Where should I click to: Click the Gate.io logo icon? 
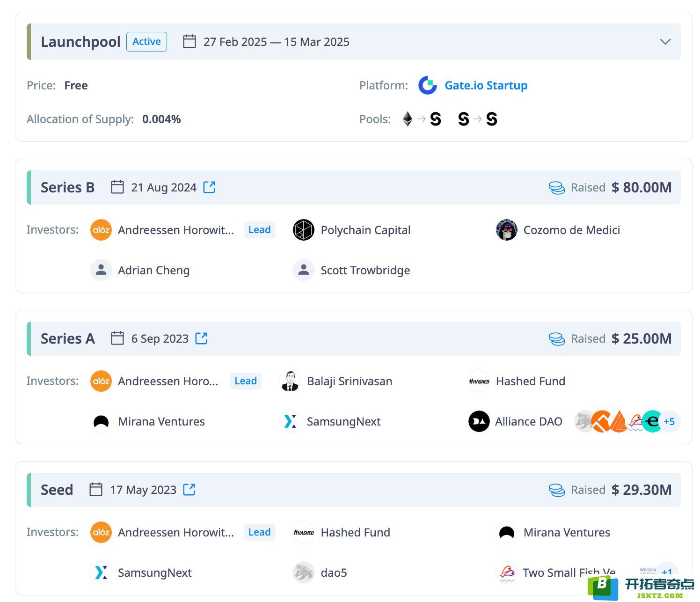pos(427,85)
